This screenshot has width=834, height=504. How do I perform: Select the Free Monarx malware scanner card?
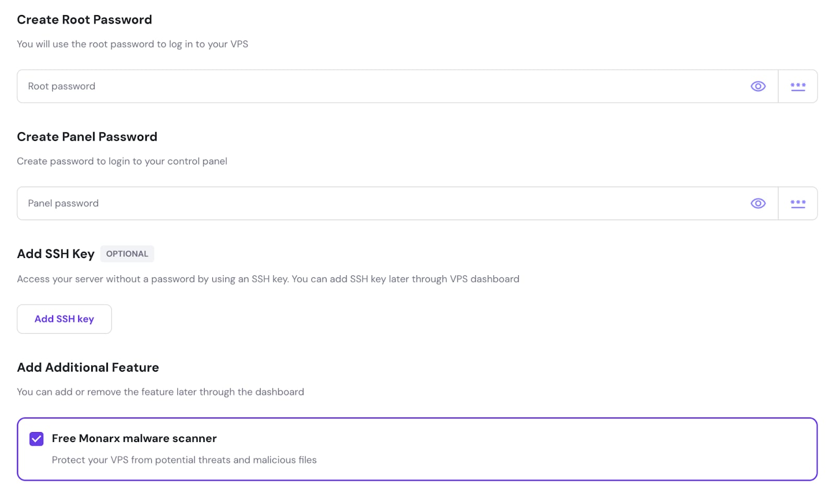tap(417, 448)
